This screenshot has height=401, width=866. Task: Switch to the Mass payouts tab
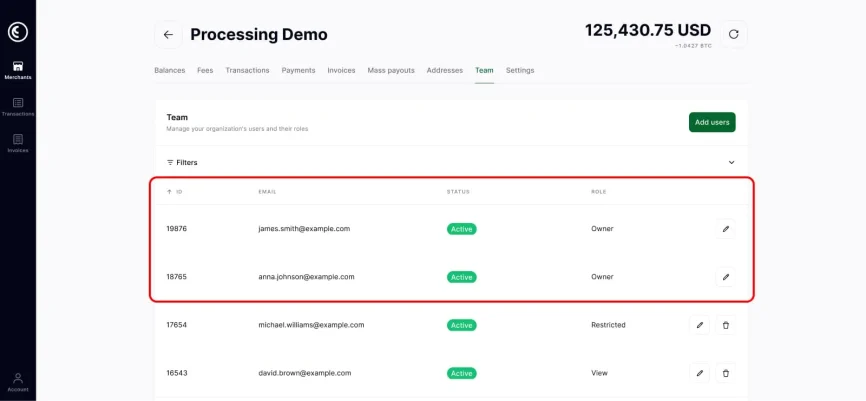[x=391, y=71]
